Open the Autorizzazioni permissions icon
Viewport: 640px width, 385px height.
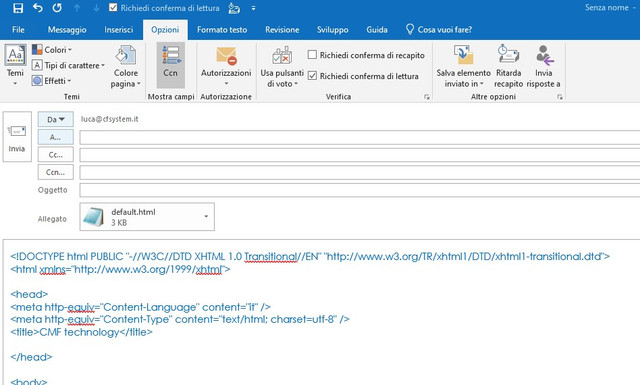[x=226, y=56]
